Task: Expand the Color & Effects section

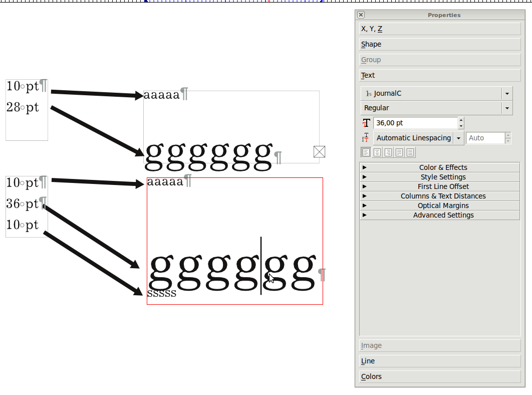Action: tap(440, 167)
